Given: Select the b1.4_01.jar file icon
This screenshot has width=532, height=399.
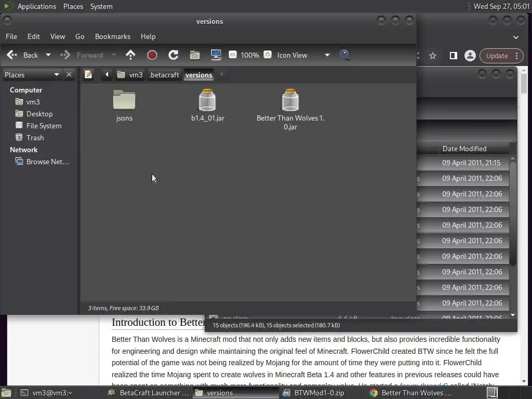Looking at the screenshot, I should click(x=207, y=100).
